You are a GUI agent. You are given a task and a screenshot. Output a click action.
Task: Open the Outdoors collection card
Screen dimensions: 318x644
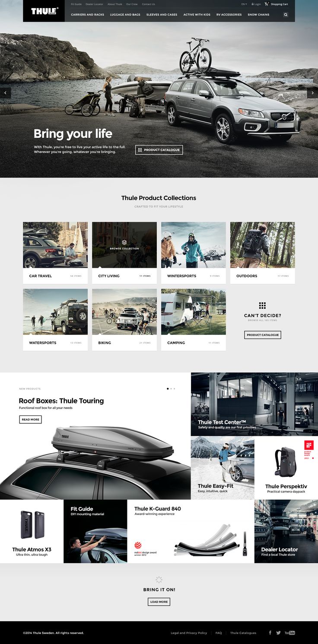tap(263, 253)
